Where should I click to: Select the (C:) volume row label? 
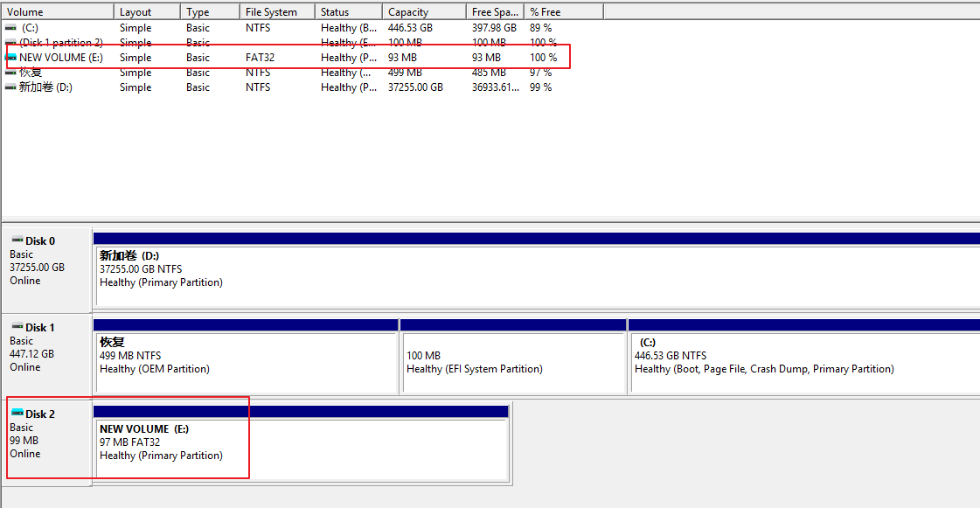(30, 28)
